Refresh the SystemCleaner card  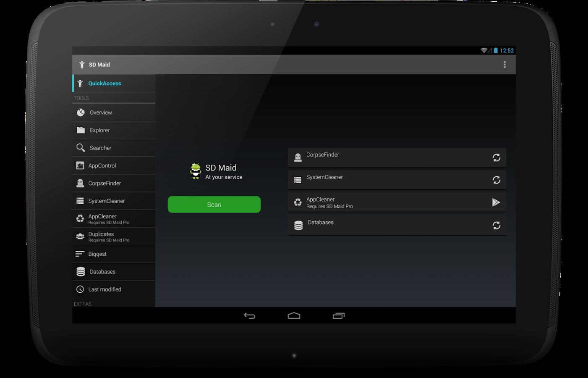[497, 180]
